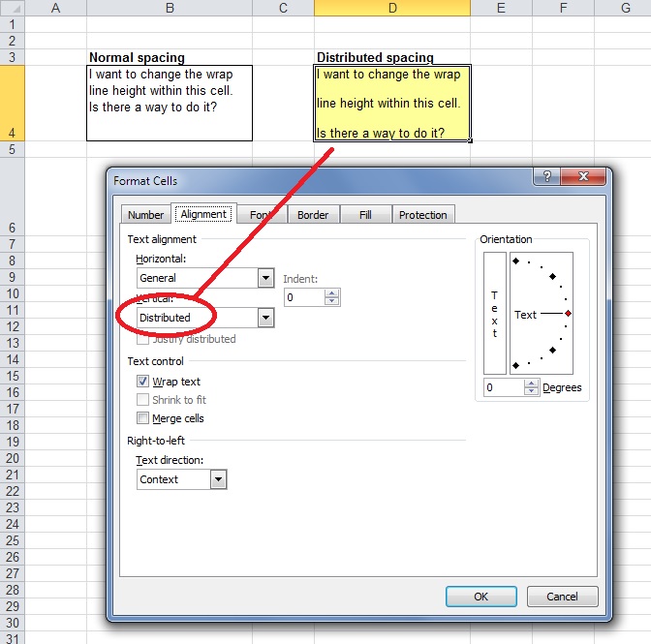Enable the Merge cells checkbox
Screen dimensions: 651x644
(142, 417)
